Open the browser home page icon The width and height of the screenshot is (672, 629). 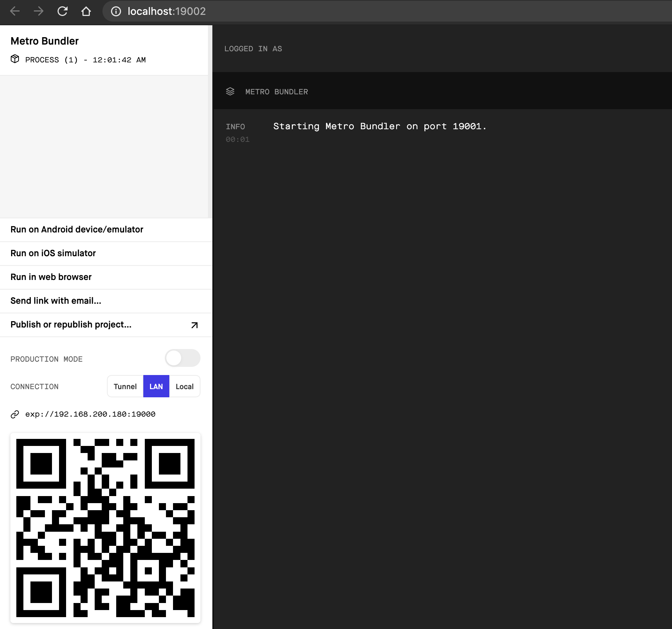pyautogui.click(x=86, y=11)
